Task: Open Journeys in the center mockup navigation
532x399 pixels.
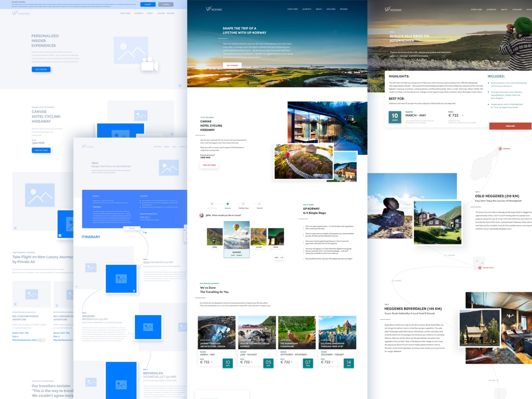Action: tap(307, 9)
